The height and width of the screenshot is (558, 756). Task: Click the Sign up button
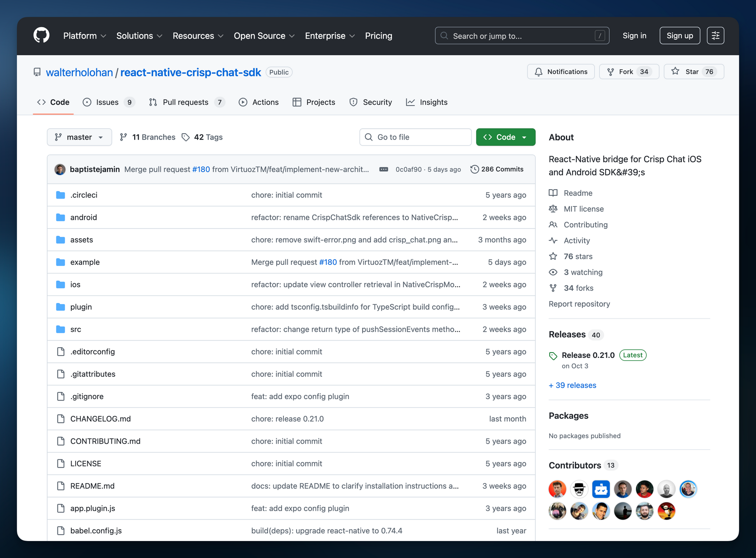680,35
